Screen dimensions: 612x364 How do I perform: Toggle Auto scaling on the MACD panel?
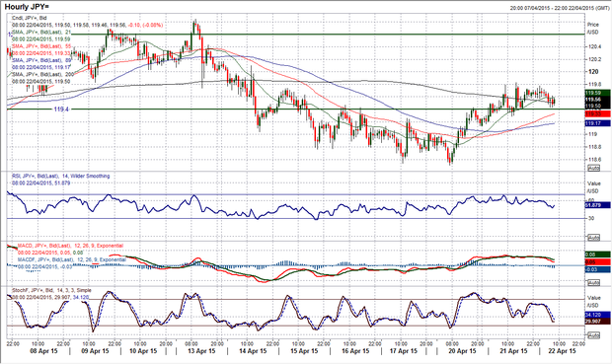[593, 282]
